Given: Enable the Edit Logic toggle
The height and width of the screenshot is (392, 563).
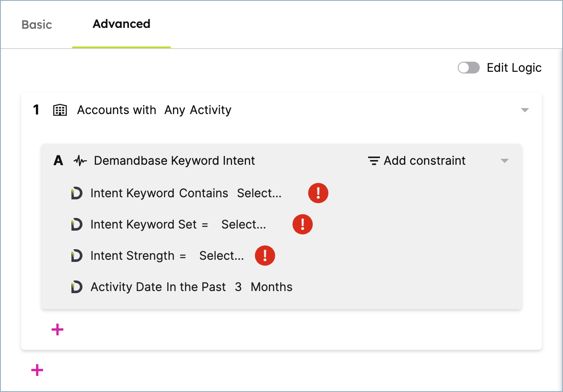Looking at the screenshot, I should tap(468, 68).
